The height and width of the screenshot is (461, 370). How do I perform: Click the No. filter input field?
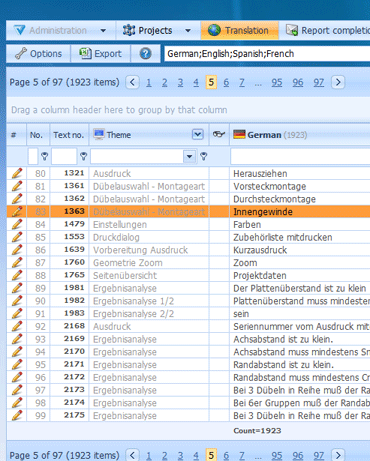coord(33,156)
